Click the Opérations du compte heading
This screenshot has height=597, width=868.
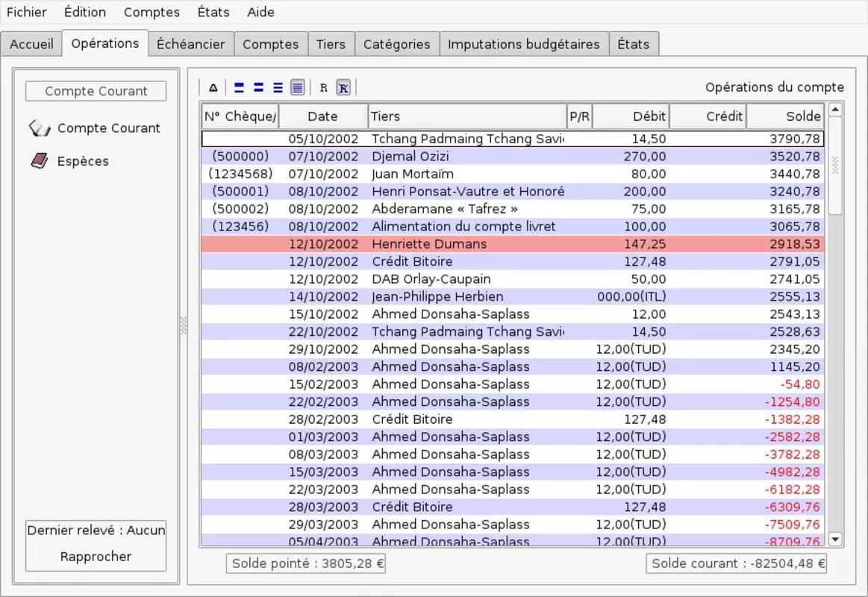pos(775,87)
